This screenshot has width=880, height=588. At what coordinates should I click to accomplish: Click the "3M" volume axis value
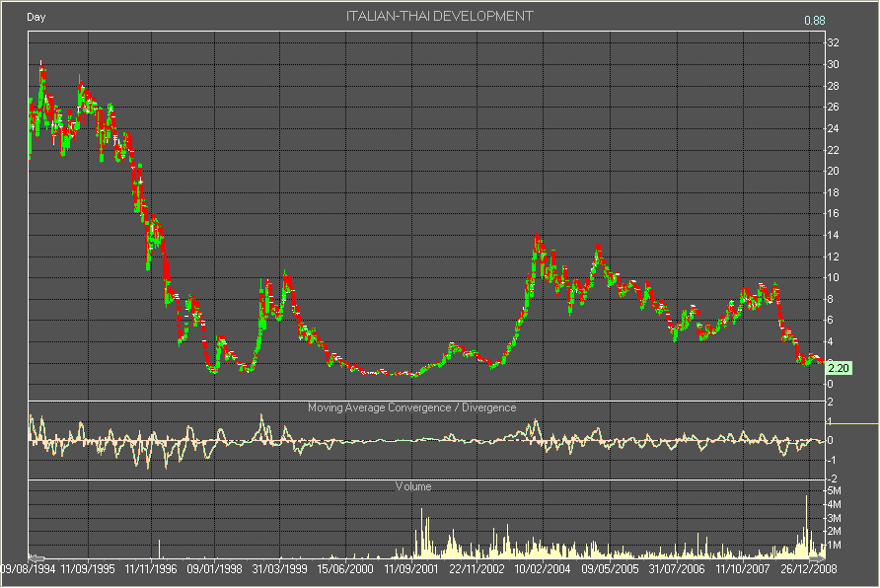pyautogui.click(x=835, y=518)
